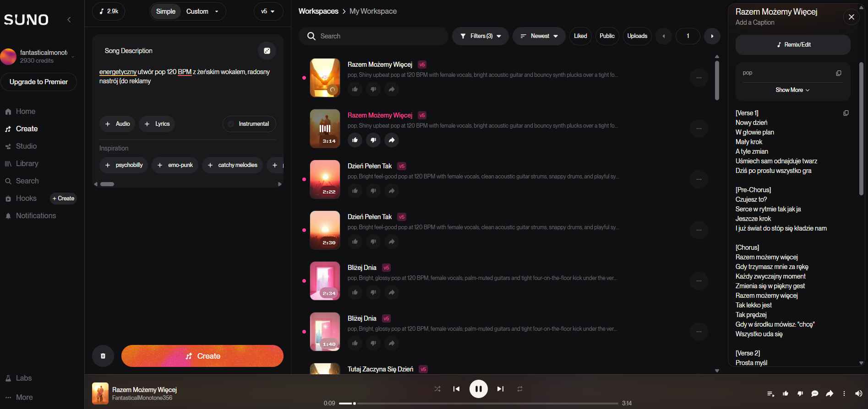
Task: Click the workspace Search field
Action: pos(373,36)
